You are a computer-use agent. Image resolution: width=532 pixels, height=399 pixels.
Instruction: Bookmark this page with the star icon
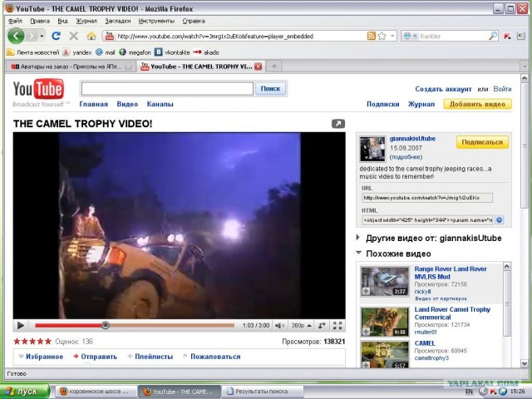tap(382, 36)
